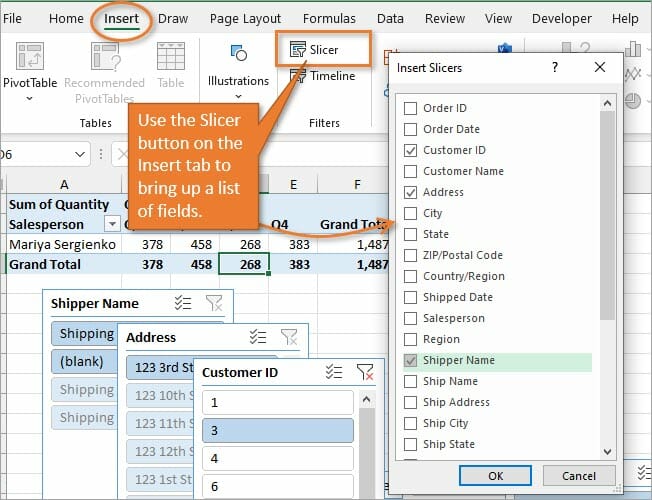The height and width of the screenshot is (500, 652).
Task: Uncheck the Address field checkbox
Action: click(410, 192)
